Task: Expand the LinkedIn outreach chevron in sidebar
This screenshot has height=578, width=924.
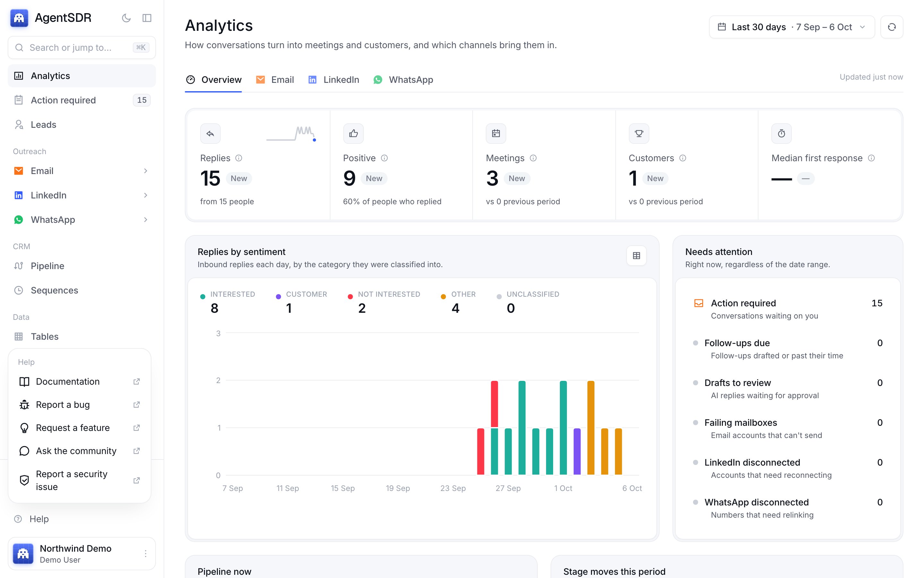Action: pyautogui.click(x=145, y=195)
